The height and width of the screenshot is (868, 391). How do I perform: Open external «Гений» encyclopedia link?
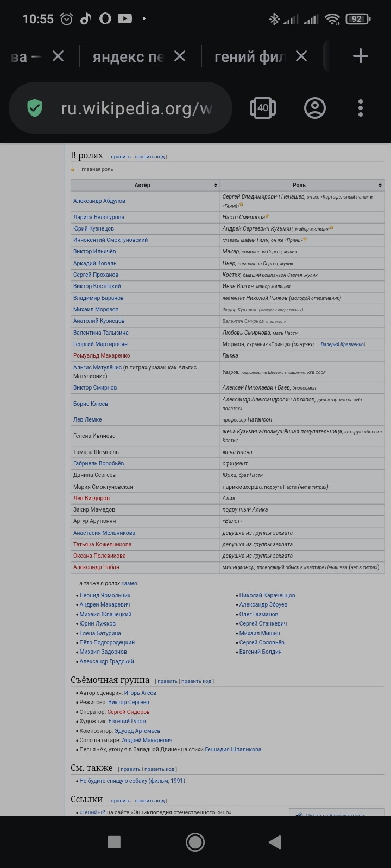(92, 813)
